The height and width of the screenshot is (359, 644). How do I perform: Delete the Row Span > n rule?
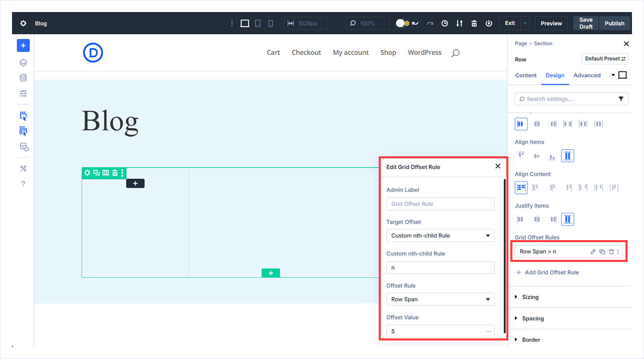pos(611,251)
